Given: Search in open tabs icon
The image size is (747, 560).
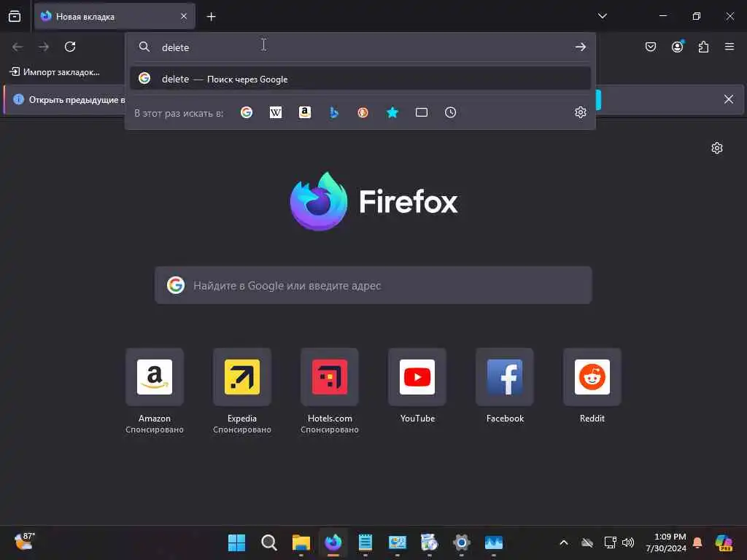Looking at the screenshot, I should (421, 112).
